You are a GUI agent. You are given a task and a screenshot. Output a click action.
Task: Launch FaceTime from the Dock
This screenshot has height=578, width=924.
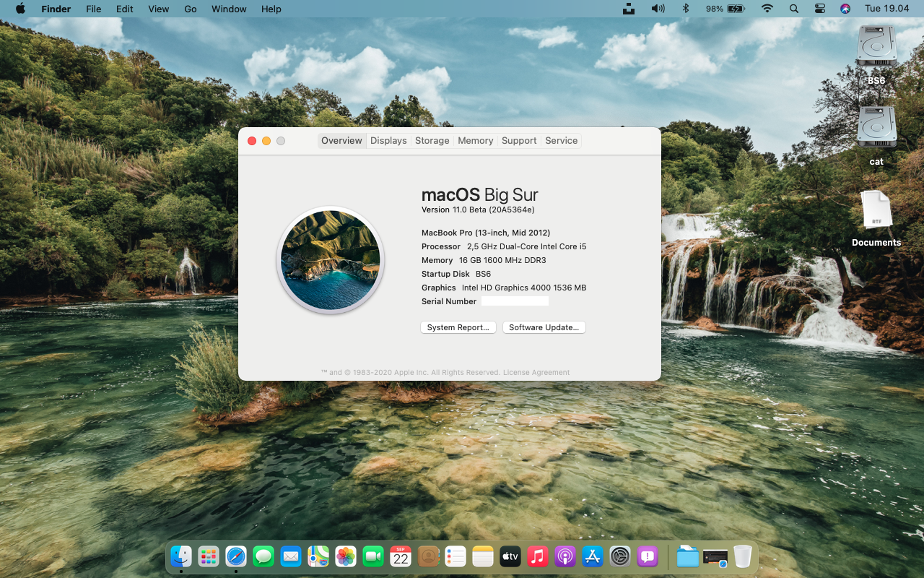(373, 556)
